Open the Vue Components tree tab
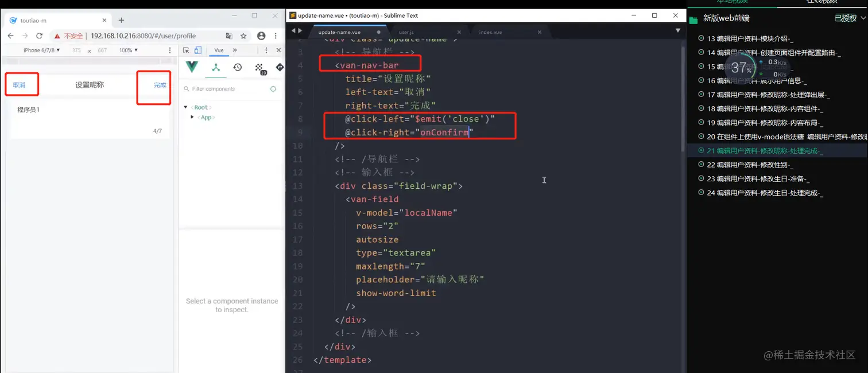The width and height of the screenshot is (868, 373). [x=216, y=68]
